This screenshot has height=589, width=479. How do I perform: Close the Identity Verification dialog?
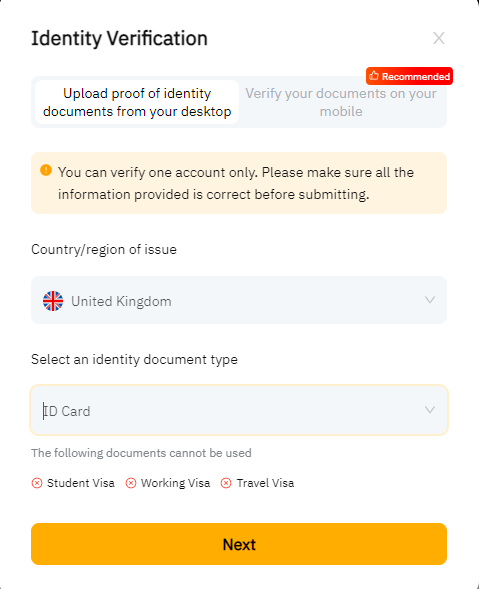438,38
